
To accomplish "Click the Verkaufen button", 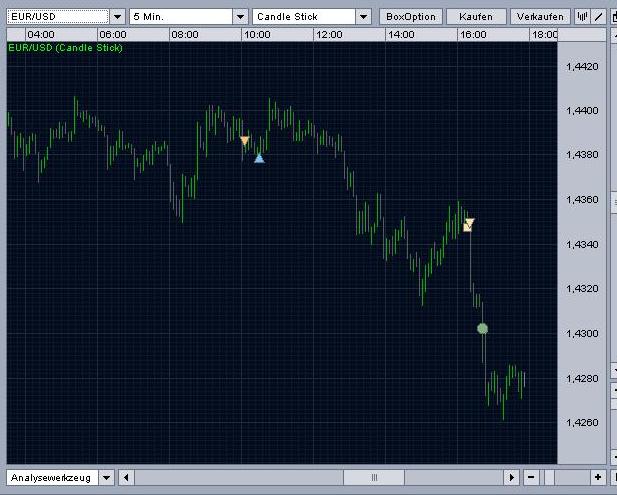I will (540, 17).
